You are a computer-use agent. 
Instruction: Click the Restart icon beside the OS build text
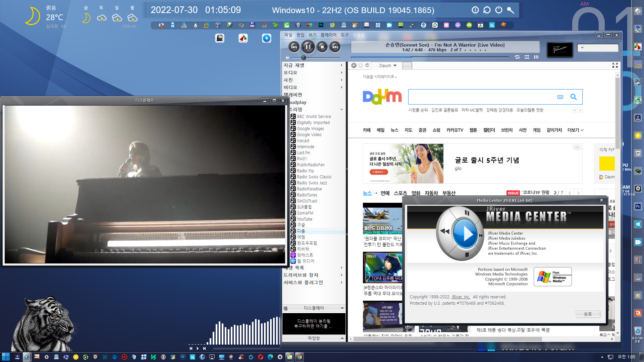click(487, 10)
